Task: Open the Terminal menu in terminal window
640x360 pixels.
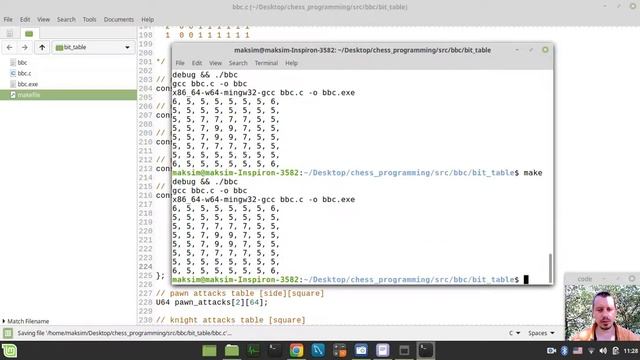Action: pos(266,63)
